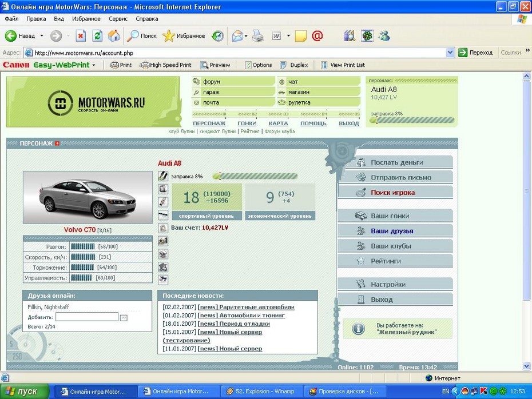Open Ваши друзья
Screen dimensions: 532x399
point(395,231)
